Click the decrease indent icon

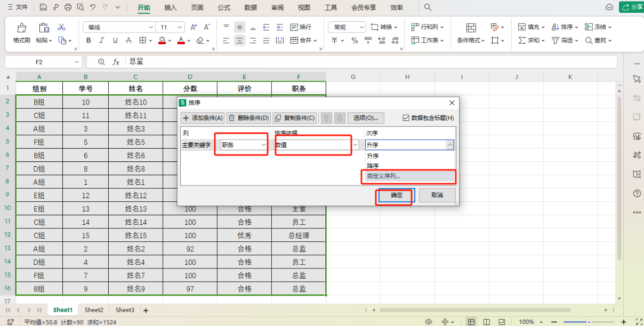[x=266, y=27]
